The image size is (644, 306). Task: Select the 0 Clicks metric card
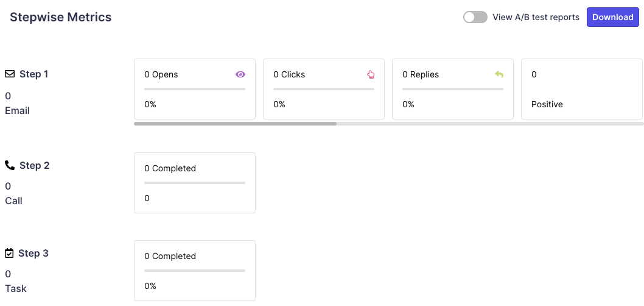(324, 89)
